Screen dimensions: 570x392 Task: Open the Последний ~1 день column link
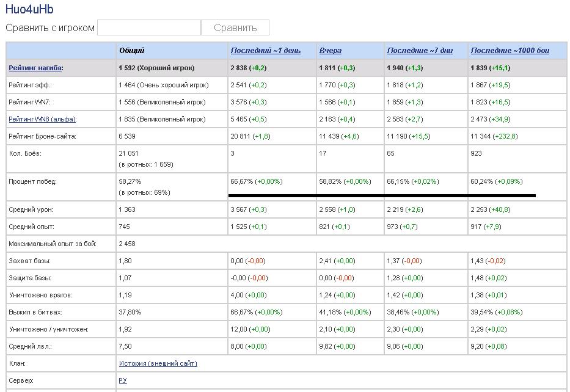pos(265,51)
